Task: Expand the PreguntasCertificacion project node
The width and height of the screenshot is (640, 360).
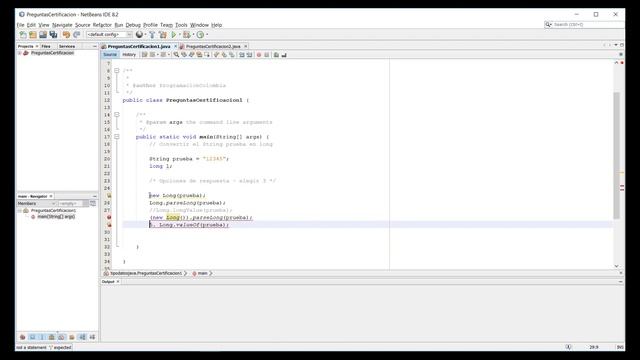Action: 19,53
